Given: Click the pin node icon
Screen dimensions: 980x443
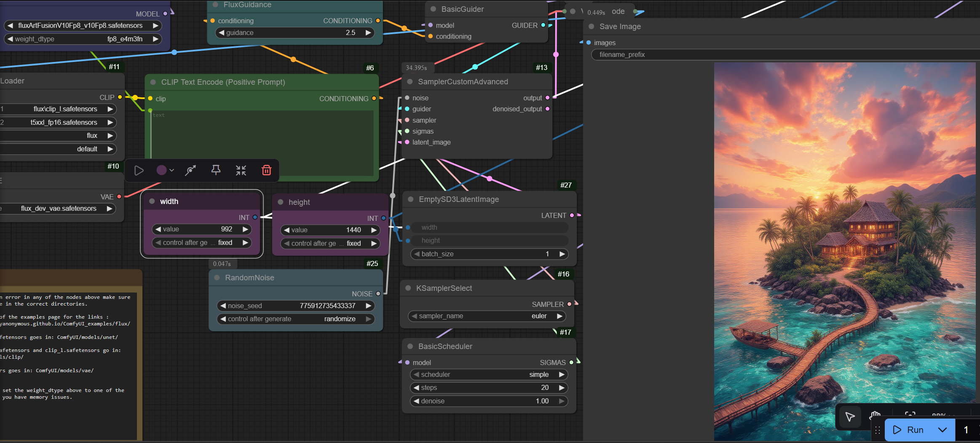Looking at the screenshot, I should [x=216, y=170].
